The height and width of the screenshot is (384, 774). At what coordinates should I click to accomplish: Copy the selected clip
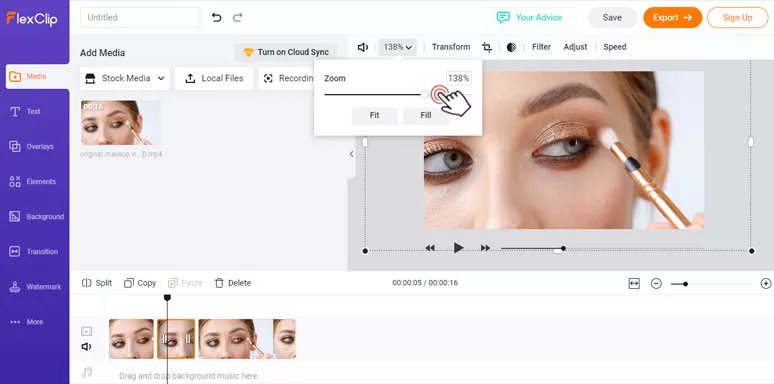tap(140, 283)
